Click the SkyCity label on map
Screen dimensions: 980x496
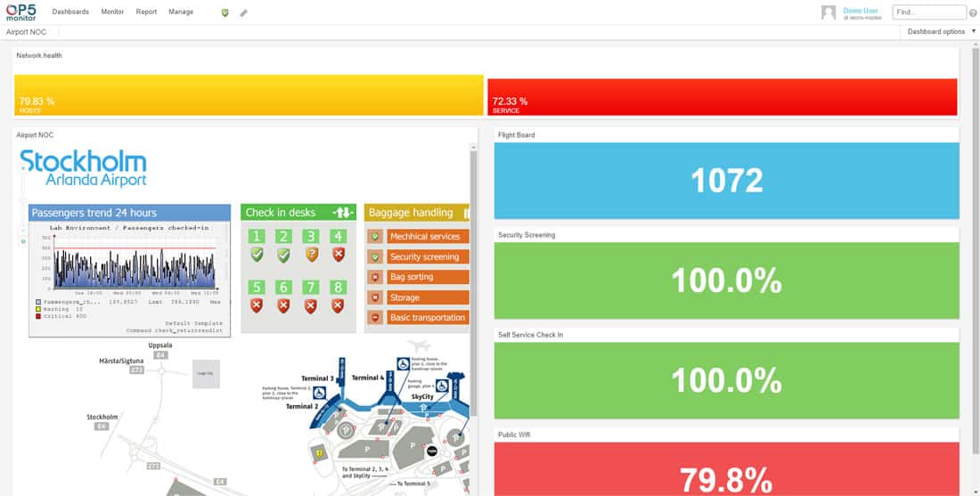tap(421, 396)
